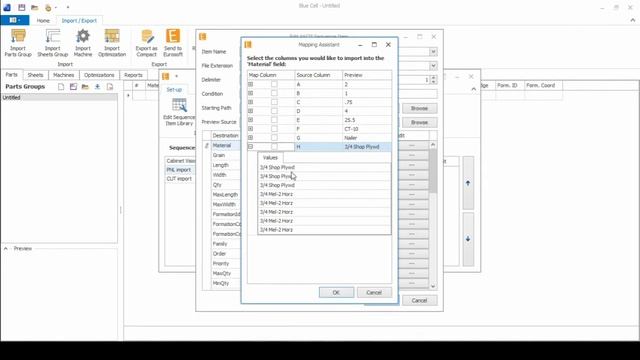Tick Map Column checkbox for source column B
This screenshot has height=360, width=640.
pos(274,93)
